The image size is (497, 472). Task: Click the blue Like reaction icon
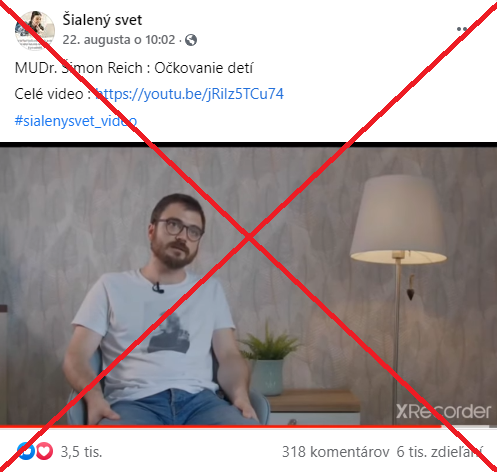click(x=26, y=451)
